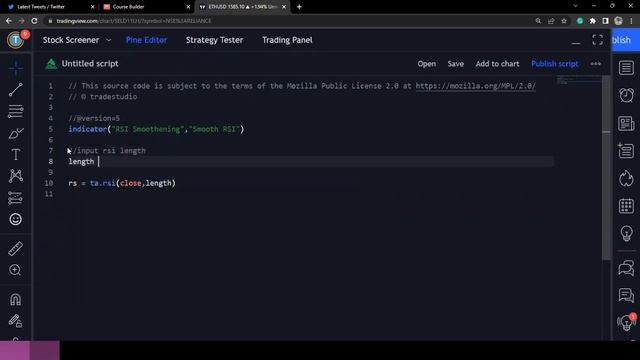The height and width of the screenshot is (360, 640).
Task: Open the public chats panel
Action: (x=626, y=268)
